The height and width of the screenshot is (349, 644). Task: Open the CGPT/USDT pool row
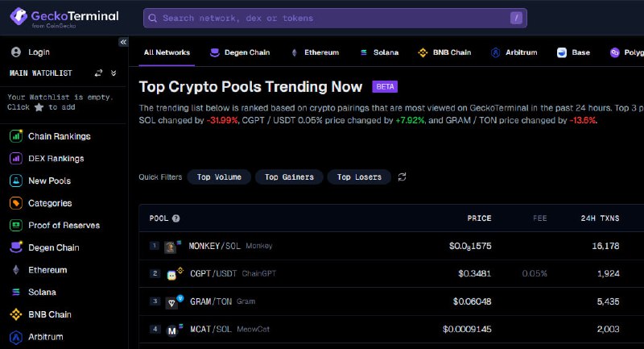391,273
